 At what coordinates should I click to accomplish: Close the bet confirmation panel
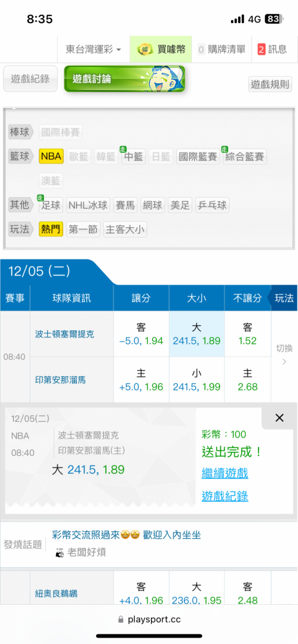(x=279, y=418)
